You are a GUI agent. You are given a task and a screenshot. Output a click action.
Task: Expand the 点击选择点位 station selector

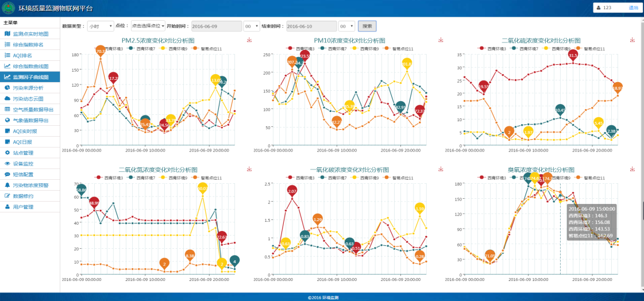(148, 26)
